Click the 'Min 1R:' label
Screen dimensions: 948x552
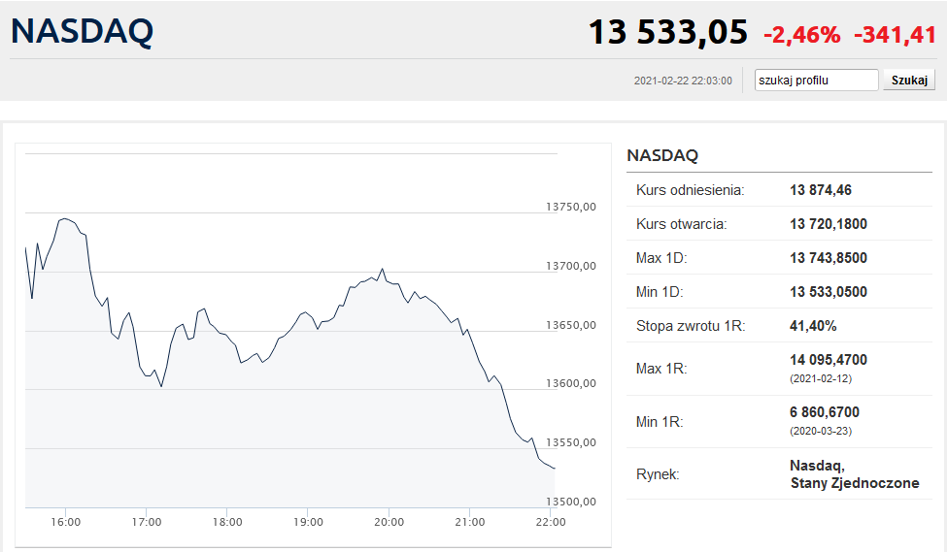(x=660, y=422)
